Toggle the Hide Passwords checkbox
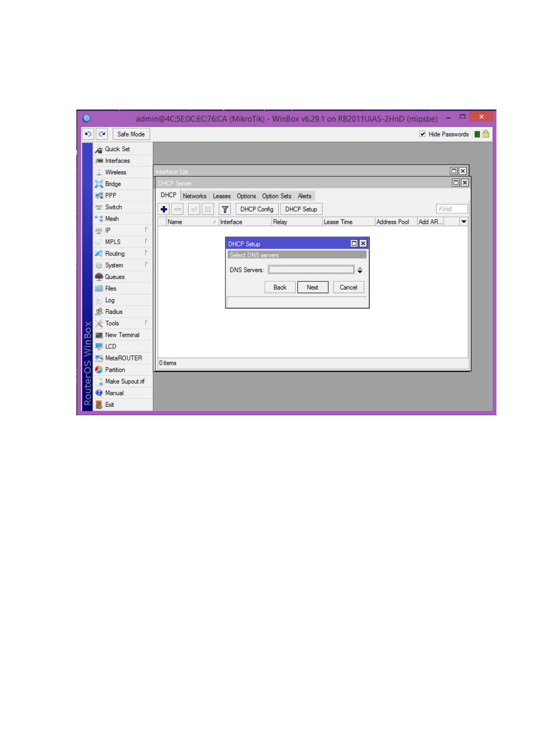This screenshot has width=535, height=756. (423, 134)
